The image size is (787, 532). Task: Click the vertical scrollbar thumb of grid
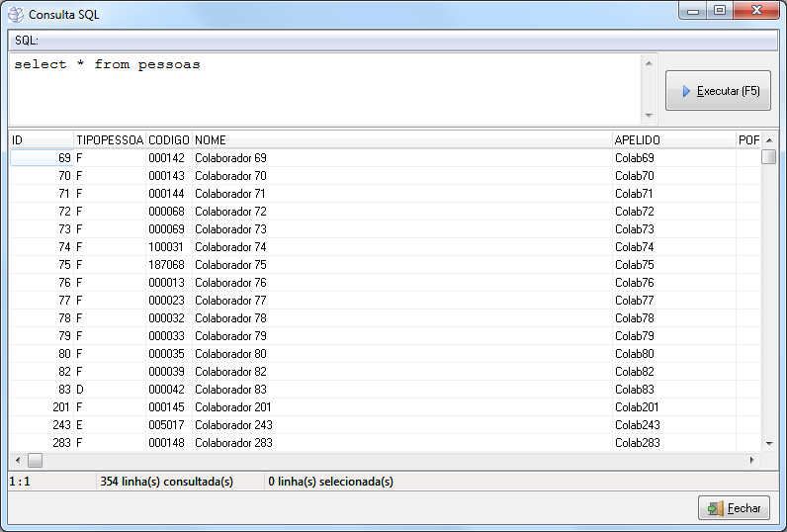coord(768,156)
